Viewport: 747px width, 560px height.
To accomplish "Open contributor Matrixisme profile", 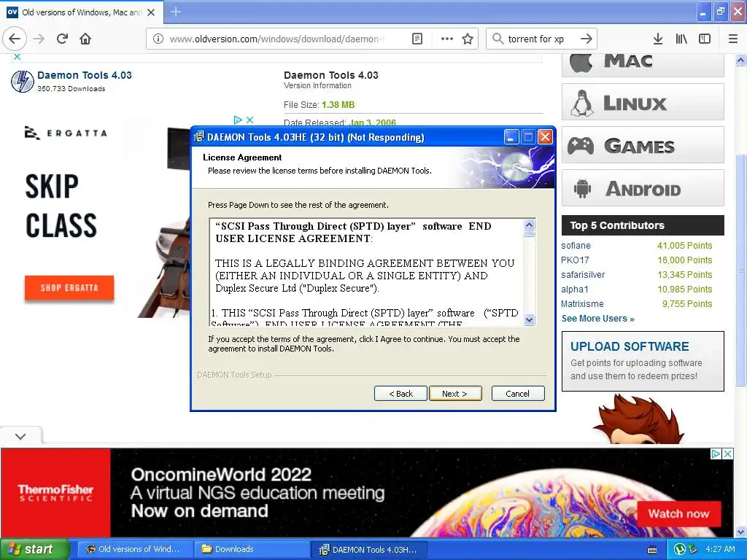I will [582, 304].
